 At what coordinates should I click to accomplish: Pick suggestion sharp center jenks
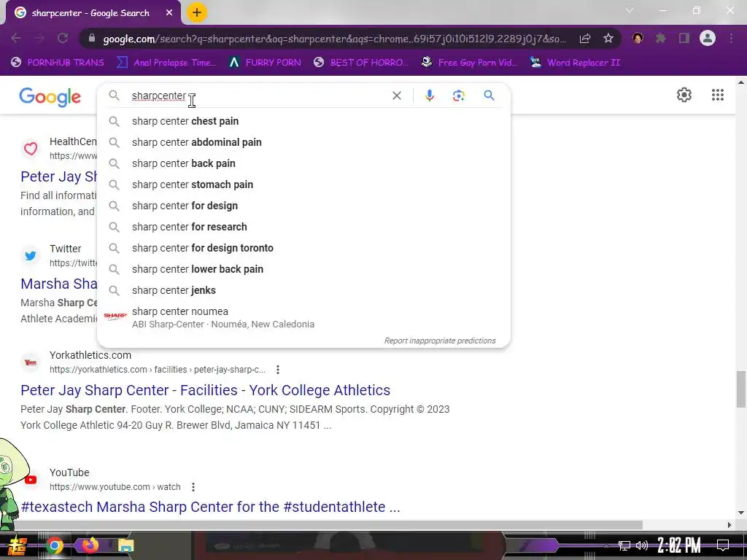click(303, 290)
